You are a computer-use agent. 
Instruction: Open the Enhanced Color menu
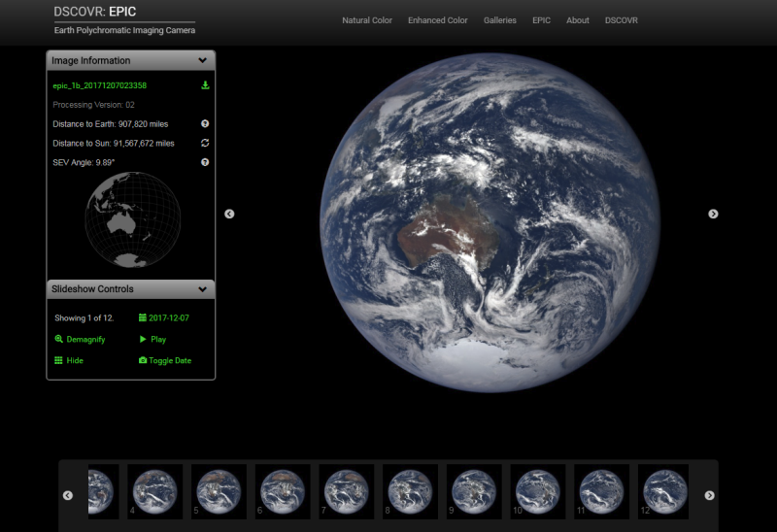[x=438, y=20]
